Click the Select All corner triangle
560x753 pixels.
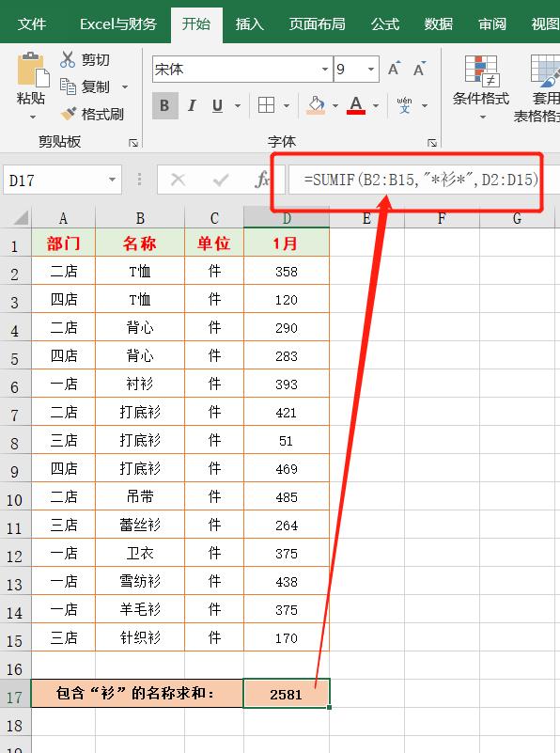tap(21, 218)
